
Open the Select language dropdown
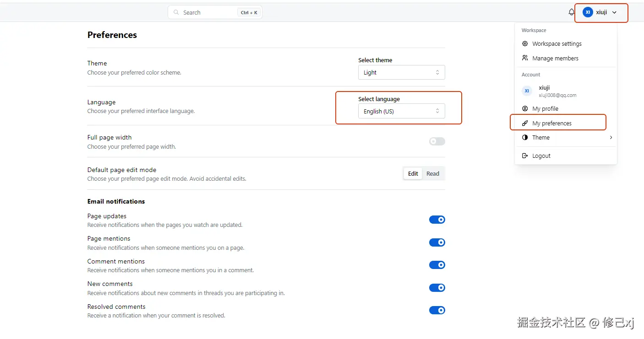(x=401, y=112)
